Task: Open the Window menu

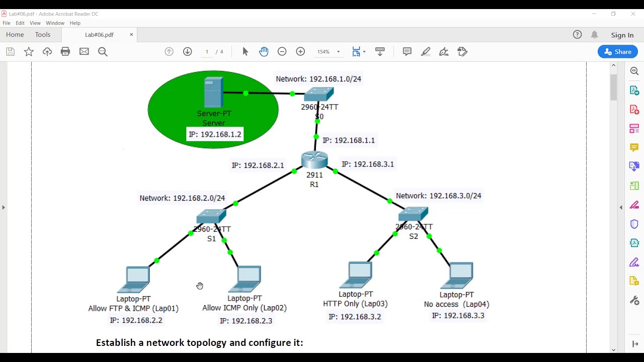Action: click(x=55, y=23)
